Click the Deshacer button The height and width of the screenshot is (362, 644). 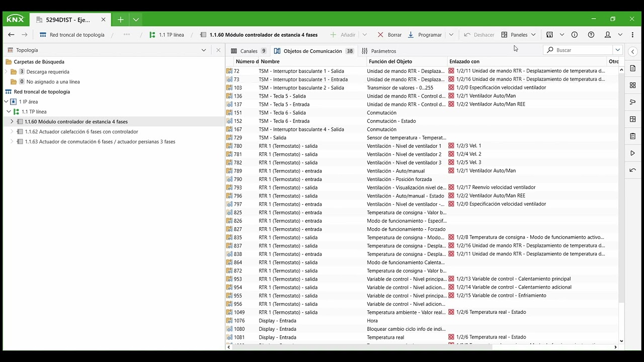(479, 35)
